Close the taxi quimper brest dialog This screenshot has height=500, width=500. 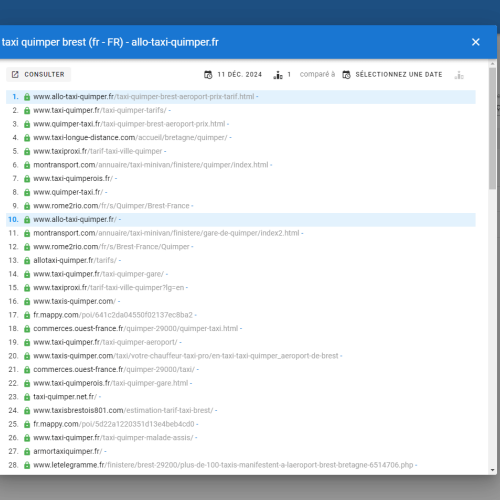click(476, 42)
